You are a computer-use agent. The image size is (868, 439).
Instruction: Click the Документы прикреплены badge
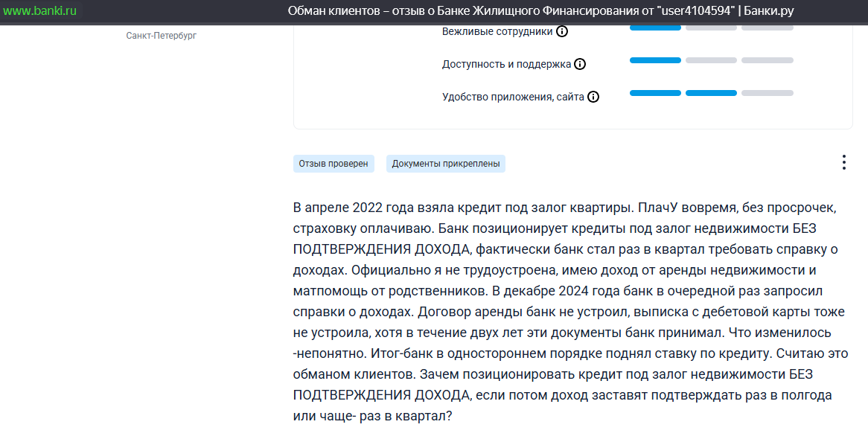point(446,164)
